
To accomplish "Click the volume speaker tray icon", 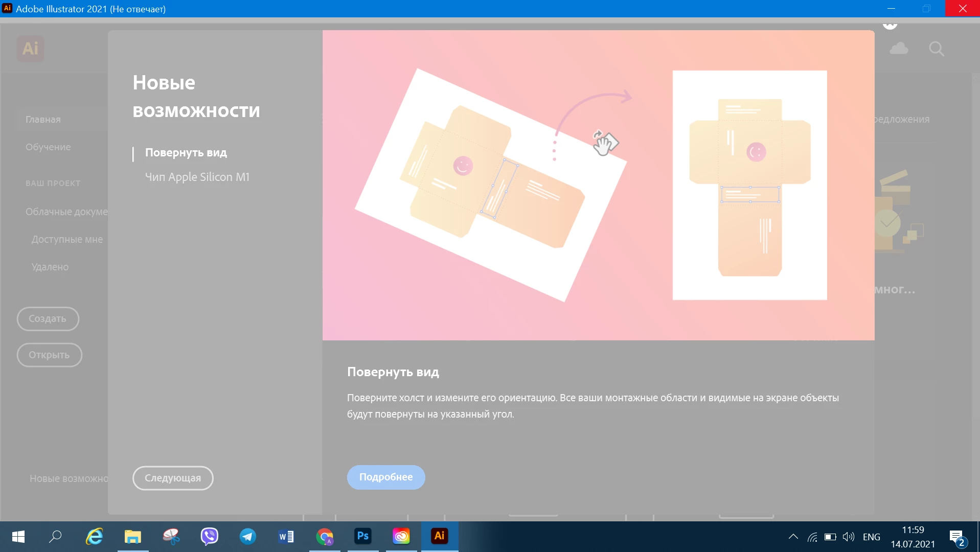I will click(849, 537).
